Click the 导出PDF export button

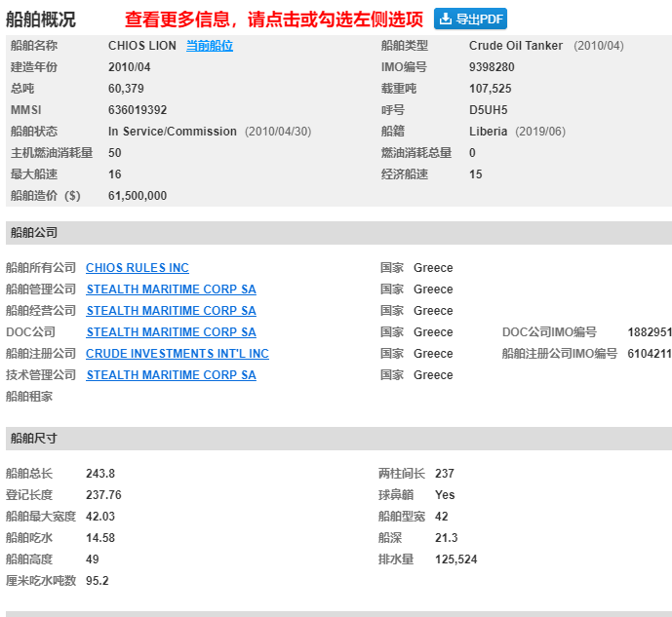[x=470, y=19]
